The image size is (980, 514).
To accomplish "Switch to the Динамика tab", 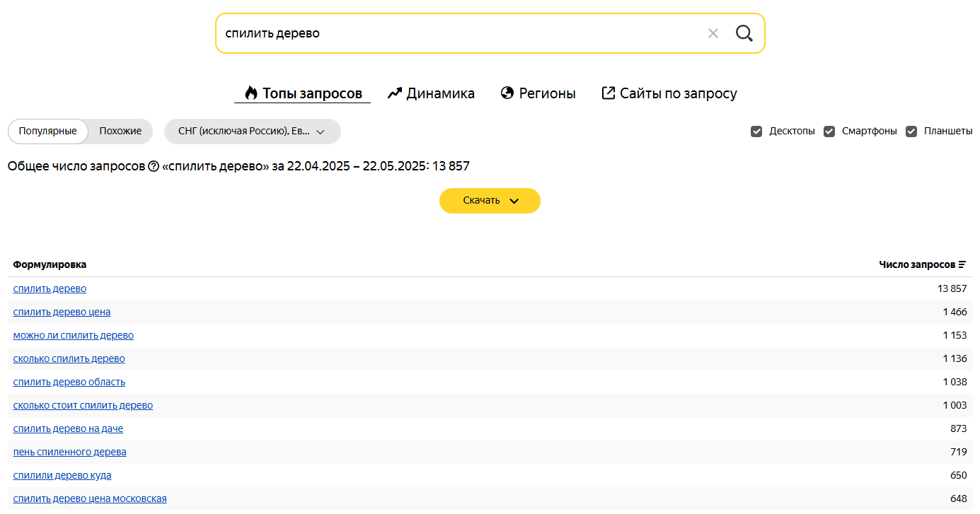I will tap(431, 93).
